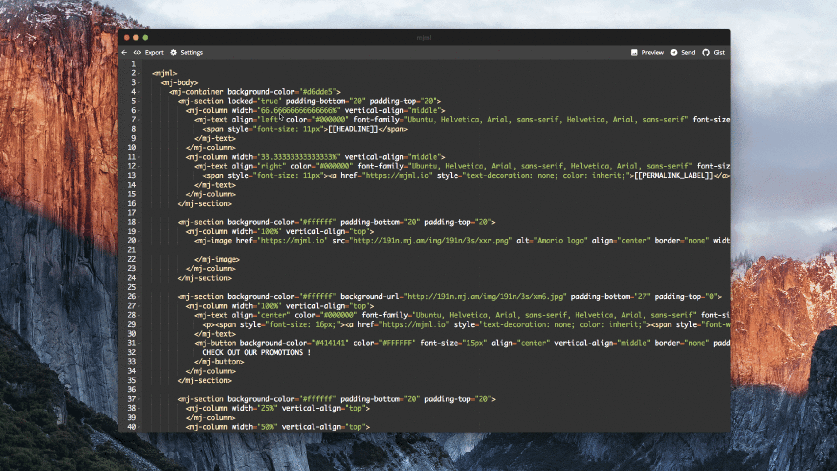This screenshot has height=471, width=837.
Task: Click the locked="true" attribute on line 5
Action: pyautogui.click(x=254, y=101)
